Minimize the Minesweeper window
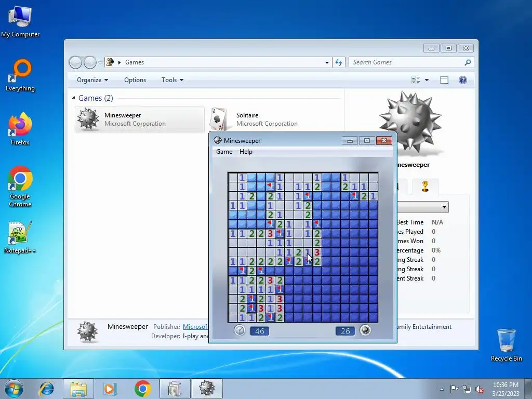The height and width of the screenshot is (399, 532). [350, 141]
